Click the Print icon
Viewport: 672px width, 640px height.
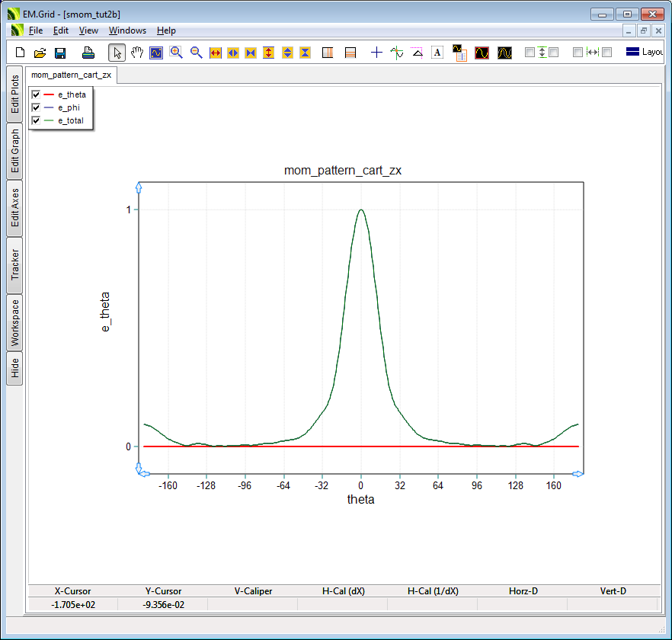pos(88,53)
